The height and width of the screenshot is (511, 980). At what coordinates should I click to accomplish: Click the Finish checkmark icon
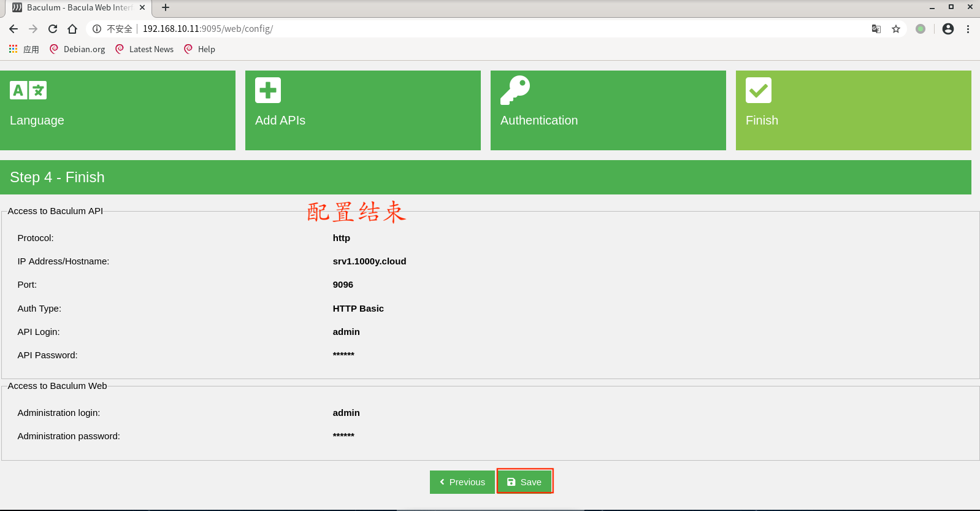point(759,90)
